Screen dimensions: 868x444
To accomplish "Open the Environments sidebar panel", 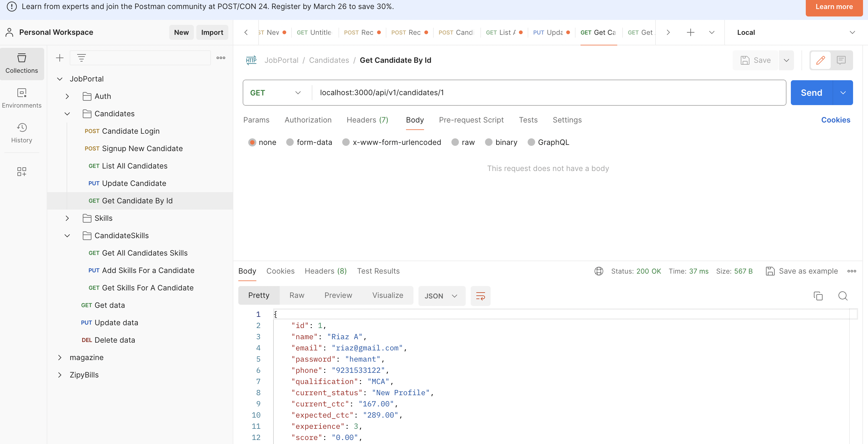I will [x=21, y=98].
